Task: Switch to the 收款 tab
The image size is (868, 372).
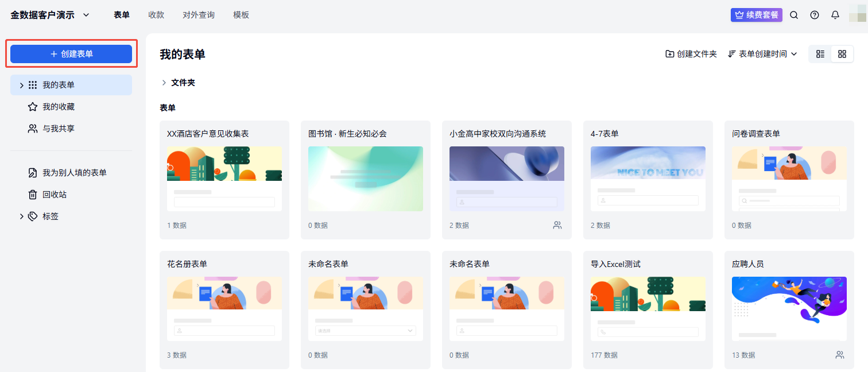Action: click(x=156, y=15)
